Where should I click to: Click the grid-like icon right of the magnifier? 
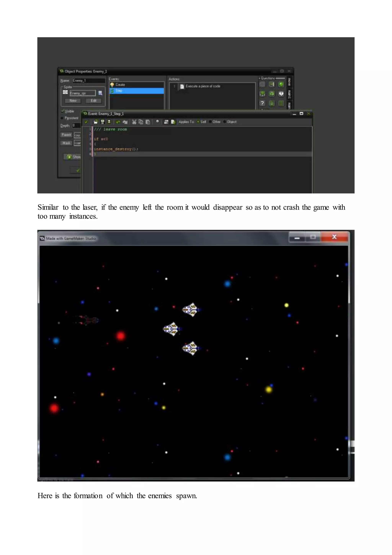tap(166, 122)
